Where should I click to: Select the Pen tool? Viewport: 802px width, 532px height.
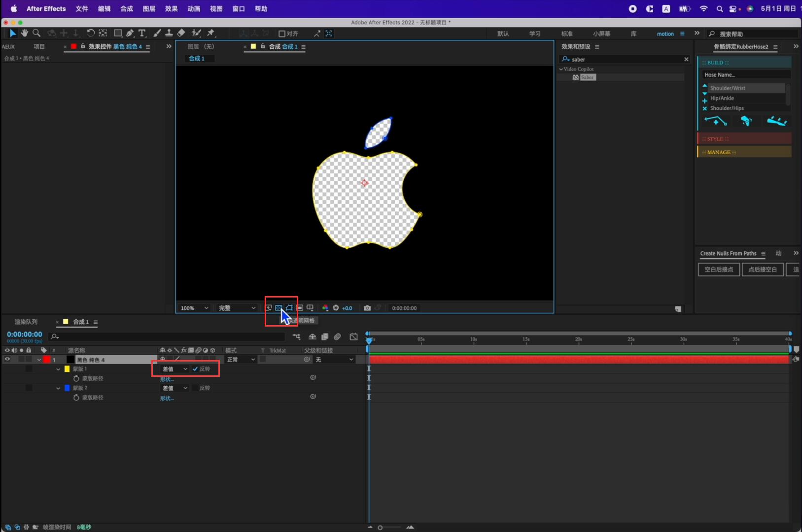[130, 33]
